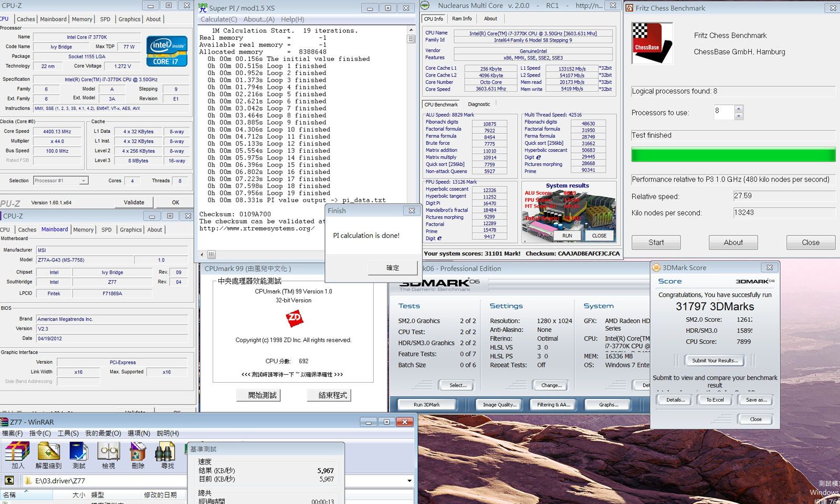The image size is (840, 504).
Task: Click Change button under 3DMark06 Settings
Action: click(x=551, y=385)
